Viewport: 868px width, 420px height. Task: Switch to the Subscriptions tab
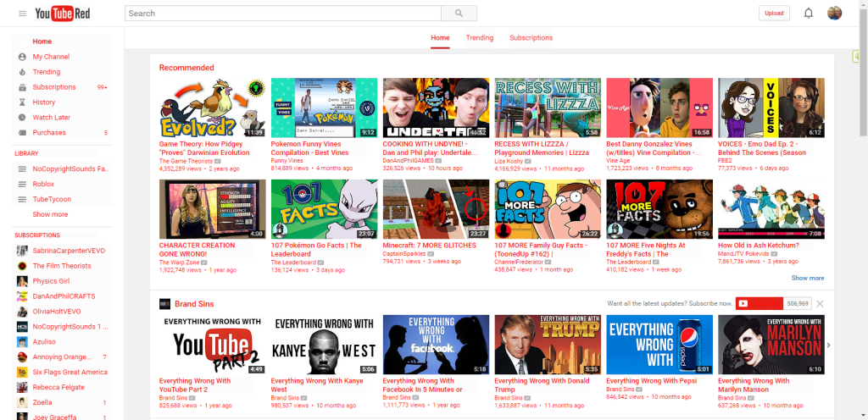(x=531, y=38)
